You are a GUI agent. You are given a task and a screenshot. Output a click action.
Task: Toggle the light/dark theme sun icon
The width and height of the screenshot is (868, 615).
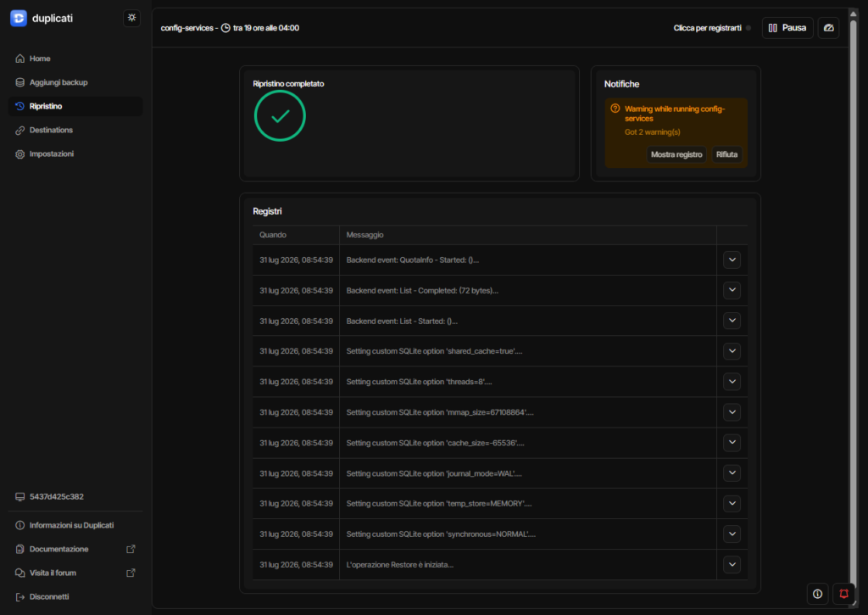point(131,18)
